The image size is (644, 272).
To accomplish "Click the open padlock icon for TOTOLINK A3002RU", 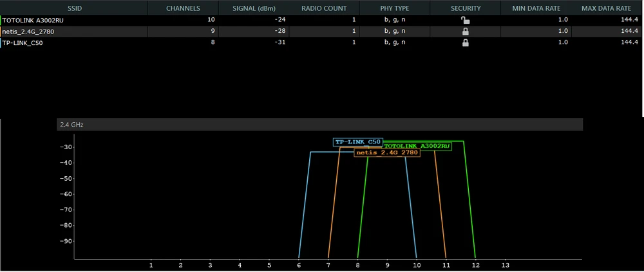I will pyautogui.click(x=465, y=21).
